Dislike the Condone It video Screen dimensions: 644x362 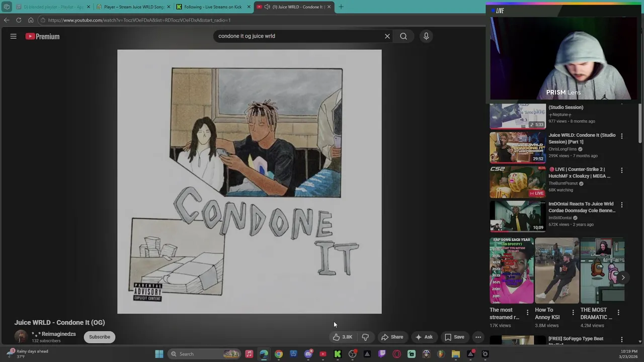365,337
